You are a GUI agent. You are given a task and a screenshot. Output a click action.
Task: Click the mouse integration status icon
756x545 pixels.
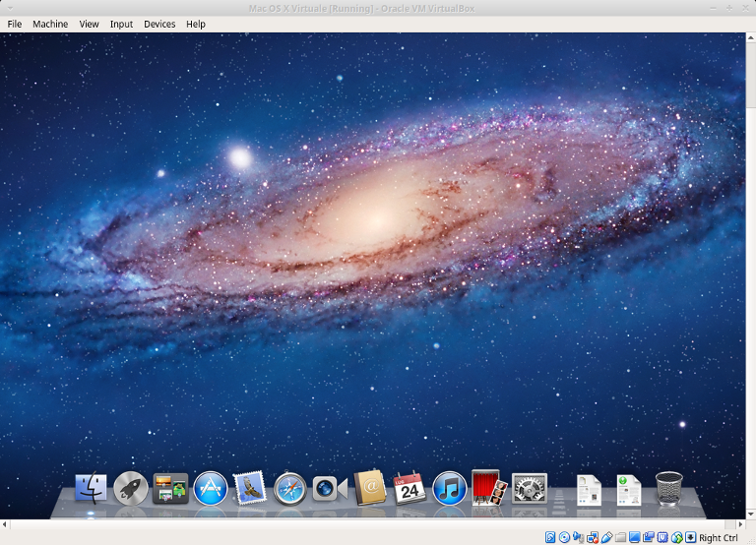(677, 537)
